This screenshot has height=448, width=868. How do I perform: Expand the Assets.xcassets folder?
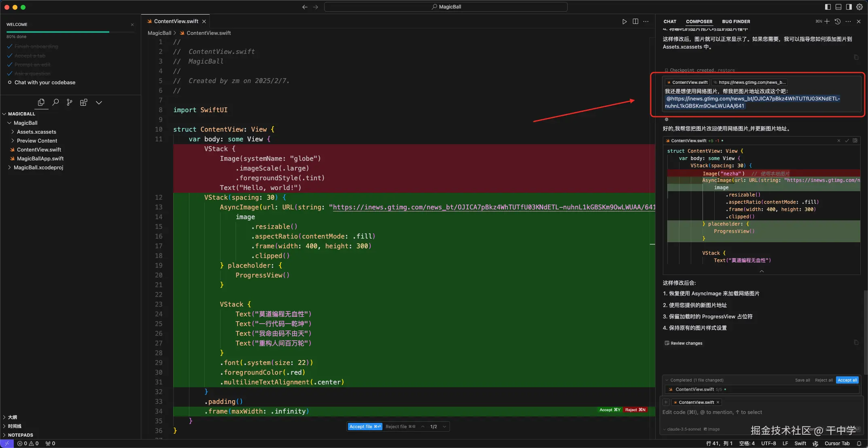[x=36, y=132]
